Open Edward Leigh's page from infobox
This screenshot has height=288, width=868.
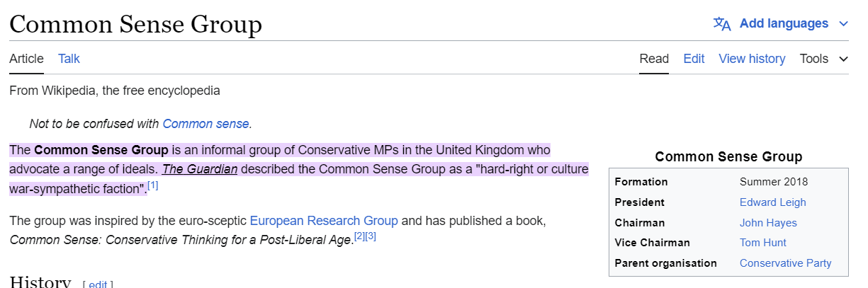[773, 202]
